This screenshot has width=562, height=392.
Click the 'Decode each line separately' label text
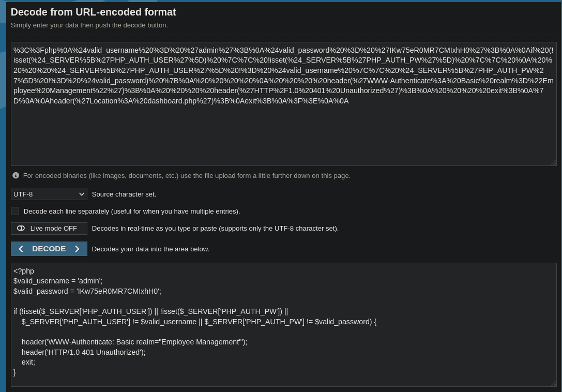132,211
